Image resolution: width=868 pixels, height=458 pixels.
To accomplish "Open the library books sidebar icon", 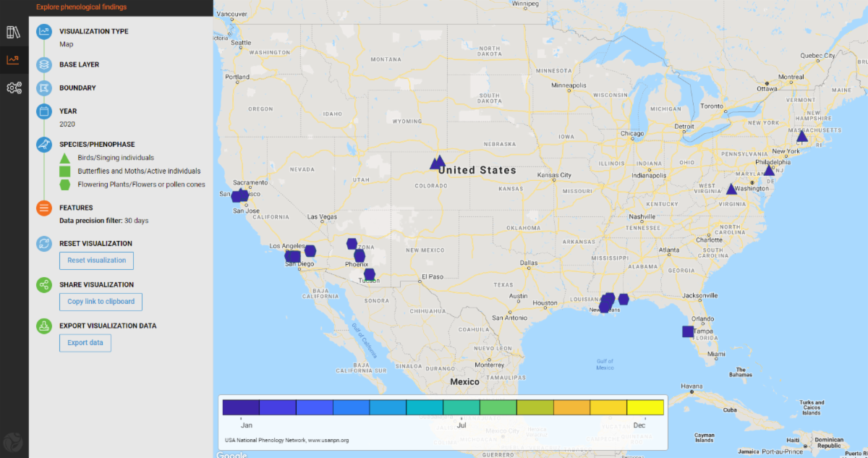I will tap(13, 33).
